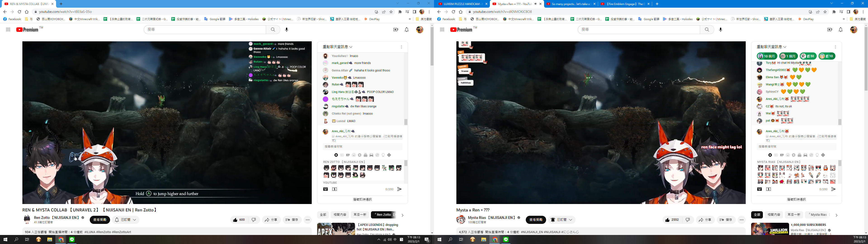This screenshot has height=244, width=868.
Task: Like the Mysta x Ren video
Action: [672, 220]
